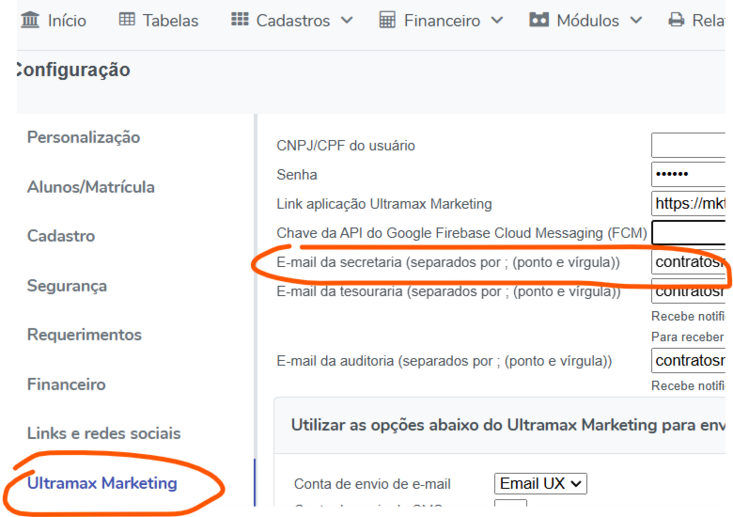Click the Módulos icon in navbar

[x=539, y=20]
